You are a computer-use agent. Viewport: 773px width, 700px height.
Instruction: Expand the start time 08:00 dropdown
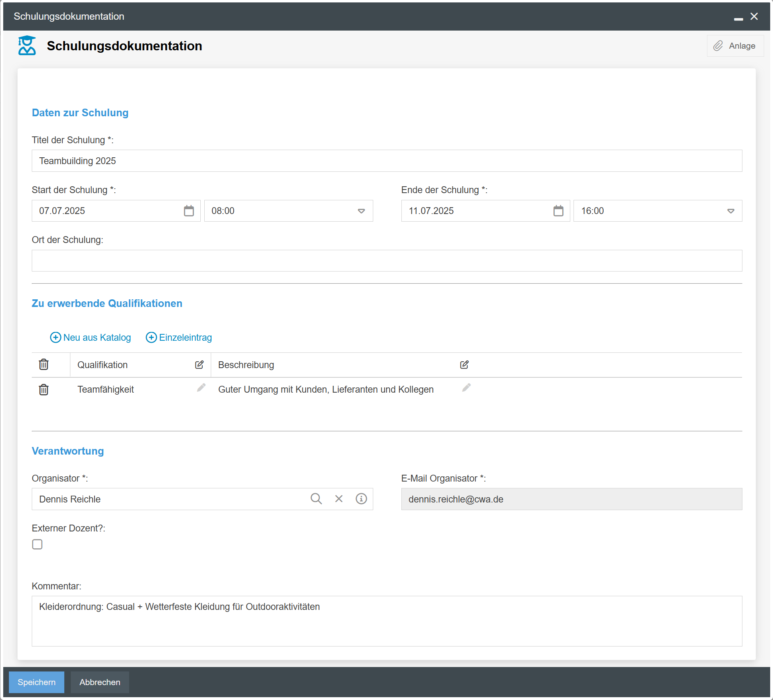(x=361, y=211)
